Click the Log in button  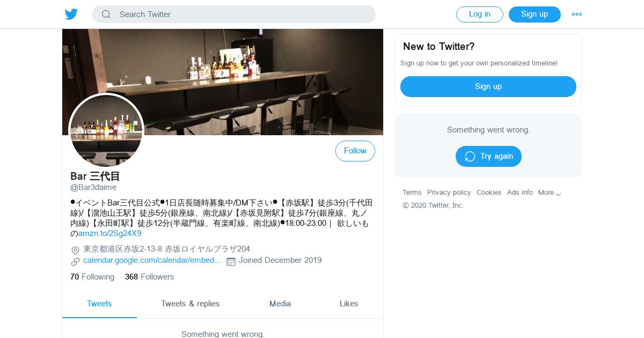pos(480,14)
